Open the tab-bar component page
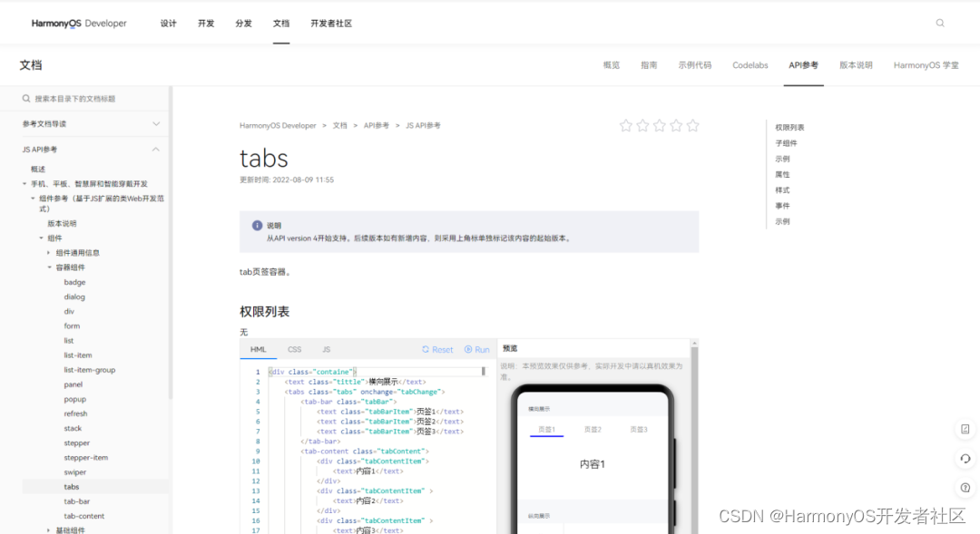Screen dimensions: 980x534 77,501
